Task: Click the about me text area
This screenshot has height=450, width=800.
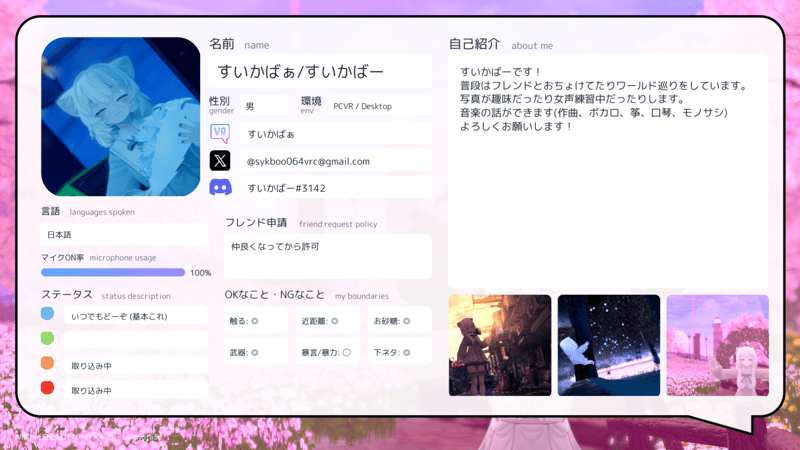Action: (x=608, y=171)
